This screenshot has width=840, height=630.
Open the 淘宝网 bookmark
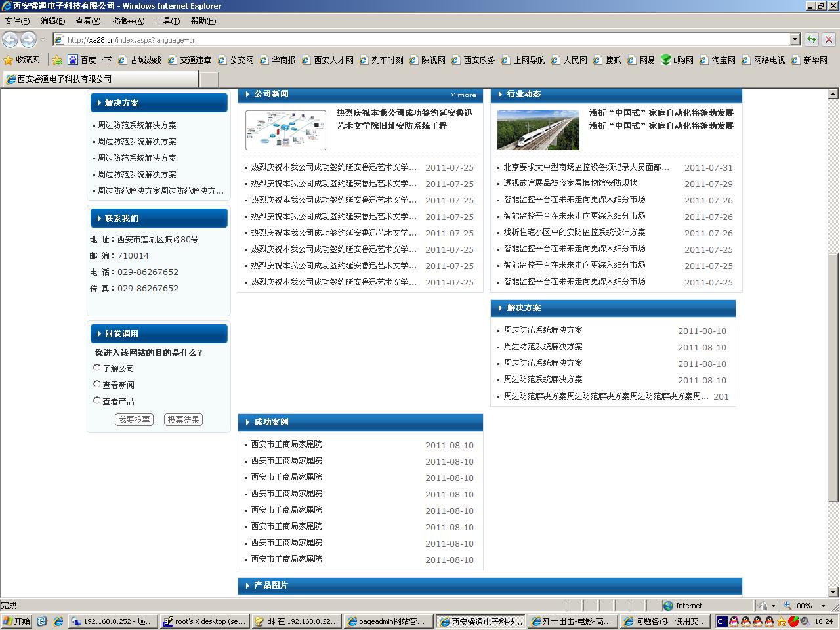point(717,60)
